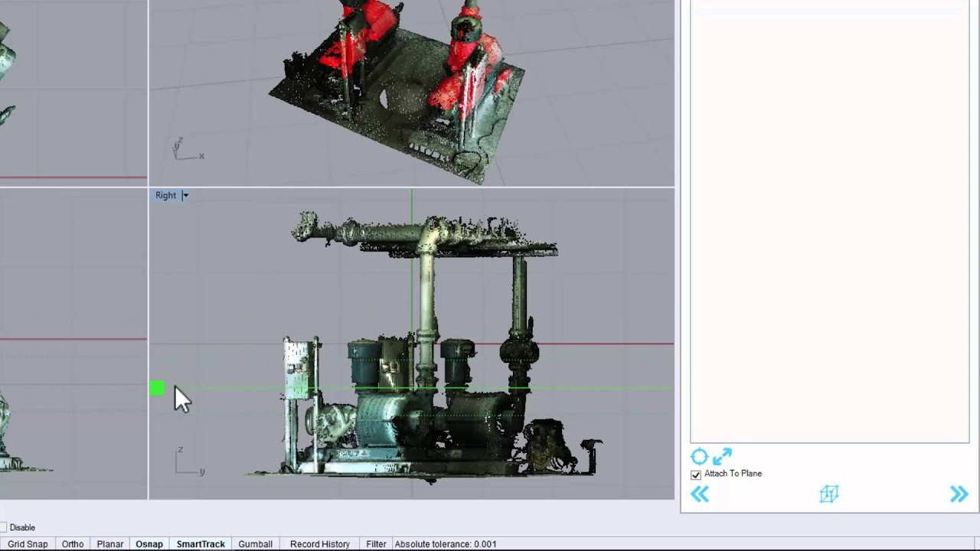
Task: Go back with the double left chevrons
Action: pyautogui.click(x=700, y=494)
